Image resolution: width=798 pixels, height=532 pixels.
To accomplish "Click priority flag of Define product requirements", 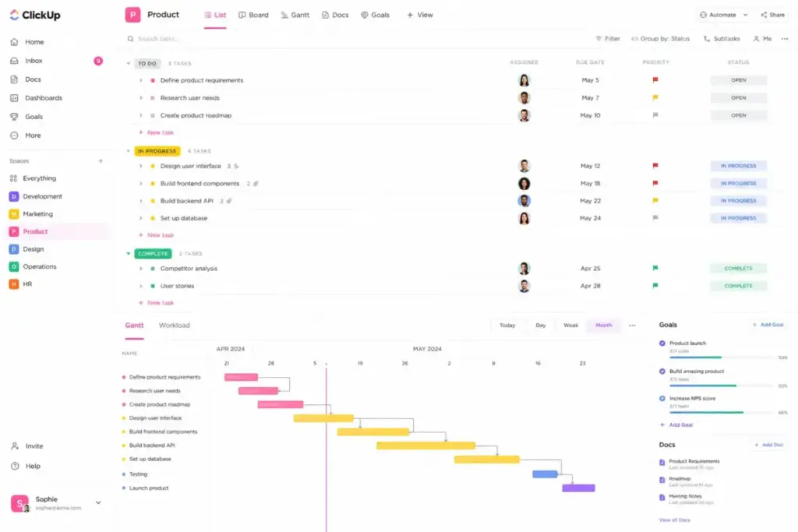I will 655,80.
